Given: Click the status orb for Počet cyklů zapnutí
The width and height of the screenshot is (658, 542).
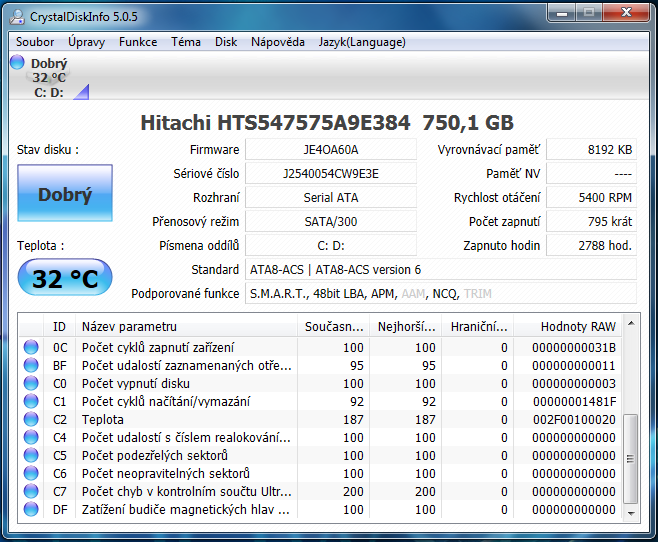Looking at the screenshot, I should [31, 348].
